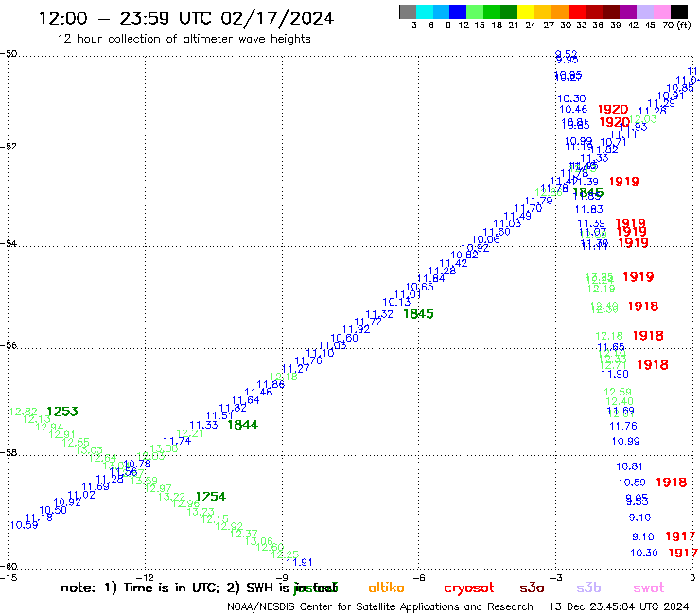Screen dimensions: 700x615
Task: Click the wave height value "12.55"
Action: coord(76,443)
